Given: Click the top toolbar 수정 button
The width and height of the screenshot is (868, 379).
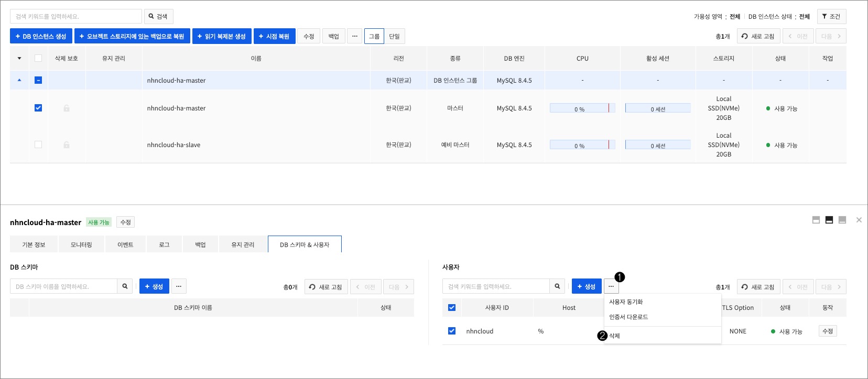Looking at the screenshot, I should tap(309, 36).
